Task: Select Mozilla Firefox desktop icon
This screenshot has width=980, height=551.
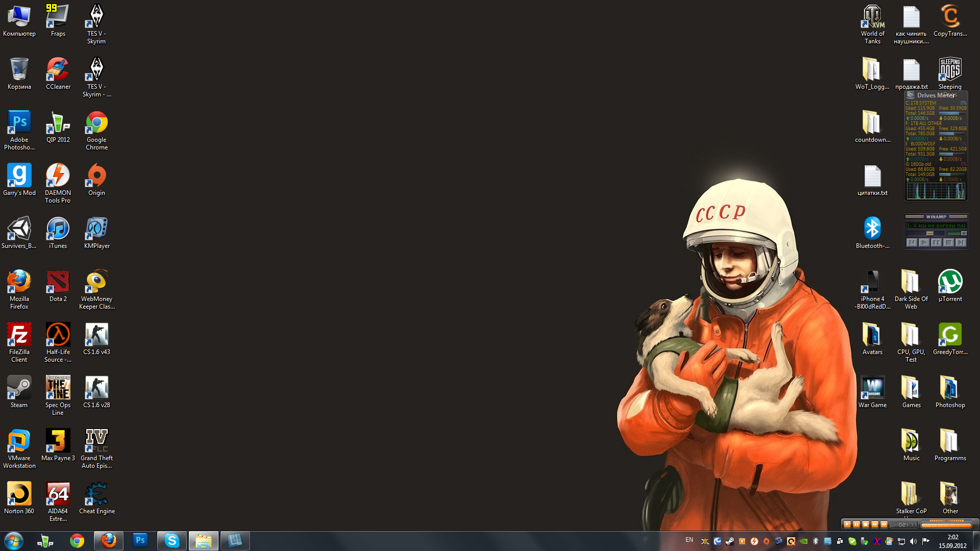Action: coord(19,290)
